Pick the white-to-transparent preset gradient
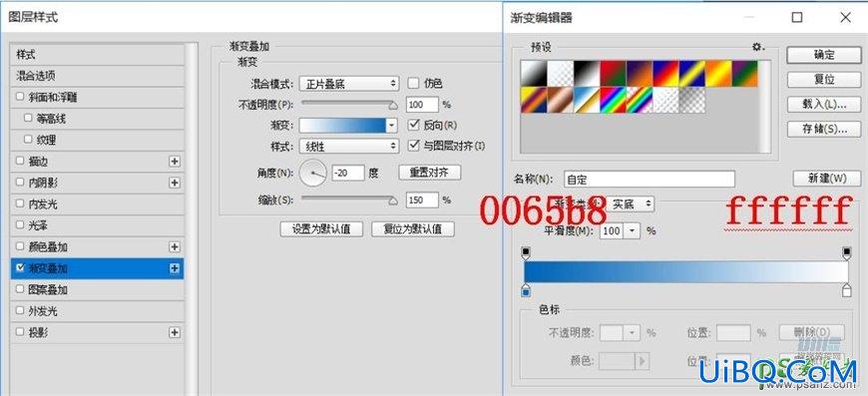868x396 pixels. [561, 74]
